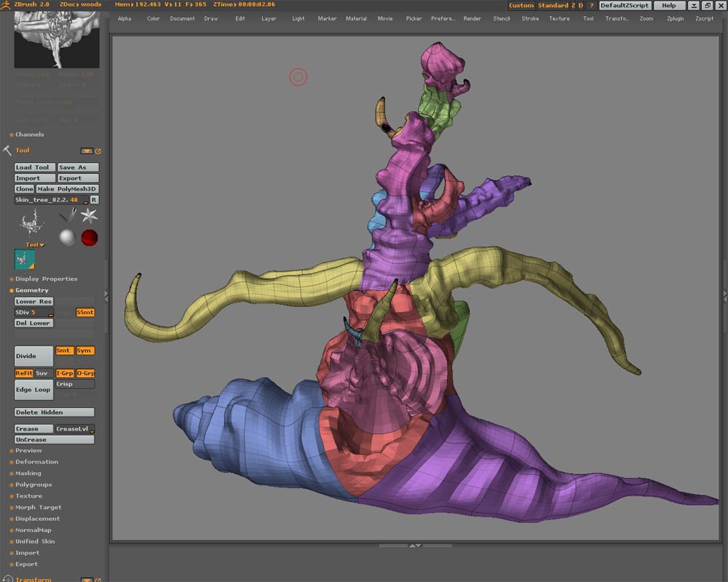Pick the star-shaped 3D tool icon
728x582 pixels.
point(90,215)
